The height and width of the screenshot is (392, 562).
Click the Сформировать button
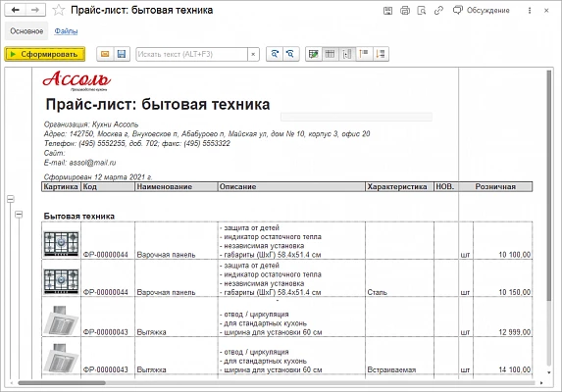pyautogui.click(x=45, y=54)
